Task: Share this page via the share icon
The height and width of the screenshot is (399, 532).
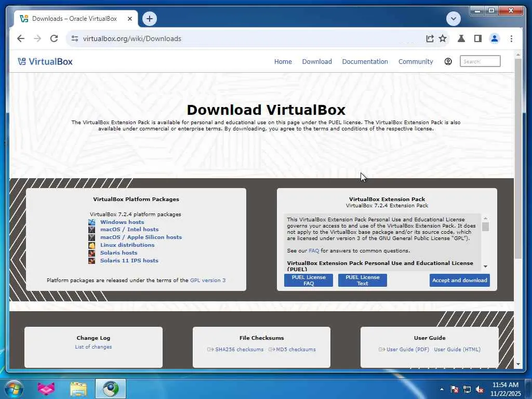Action: [x=430, y=38]
